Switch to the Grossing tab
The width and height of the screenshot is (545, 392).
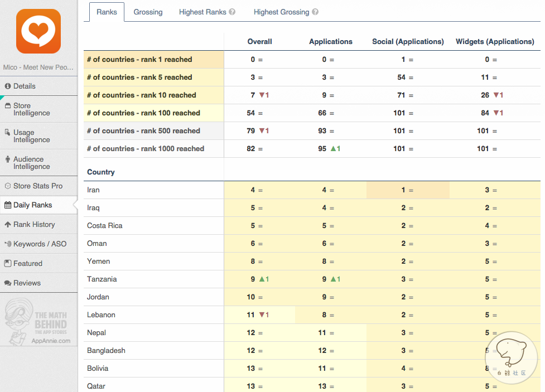tap(148, 12)
